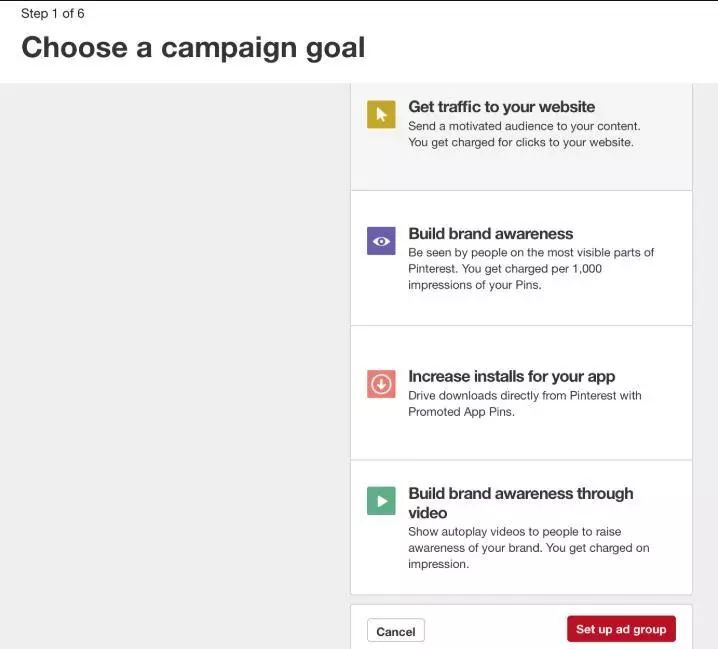Click the green play video icon
Image resolution: width=718 pixels, height=649 pixels.
coord(381,501)
